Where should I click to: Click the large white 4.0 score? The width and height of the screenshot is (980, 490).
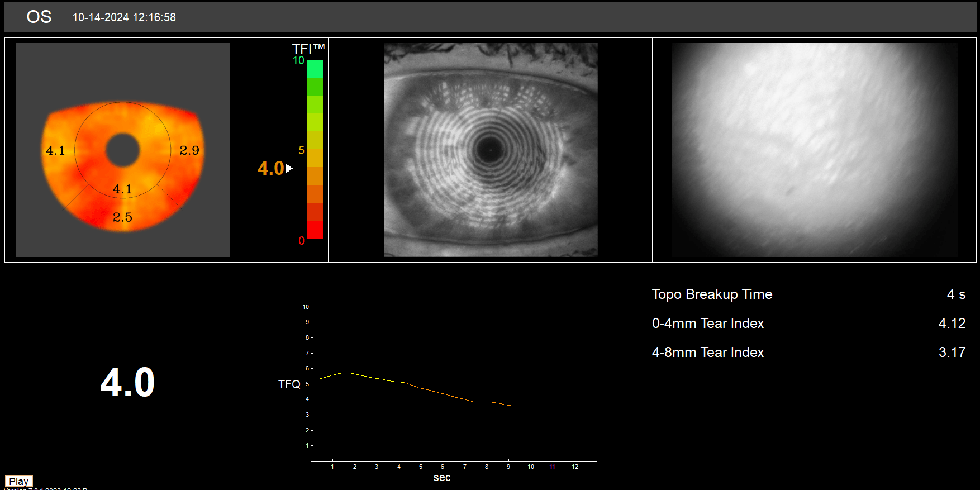(127, 383)
